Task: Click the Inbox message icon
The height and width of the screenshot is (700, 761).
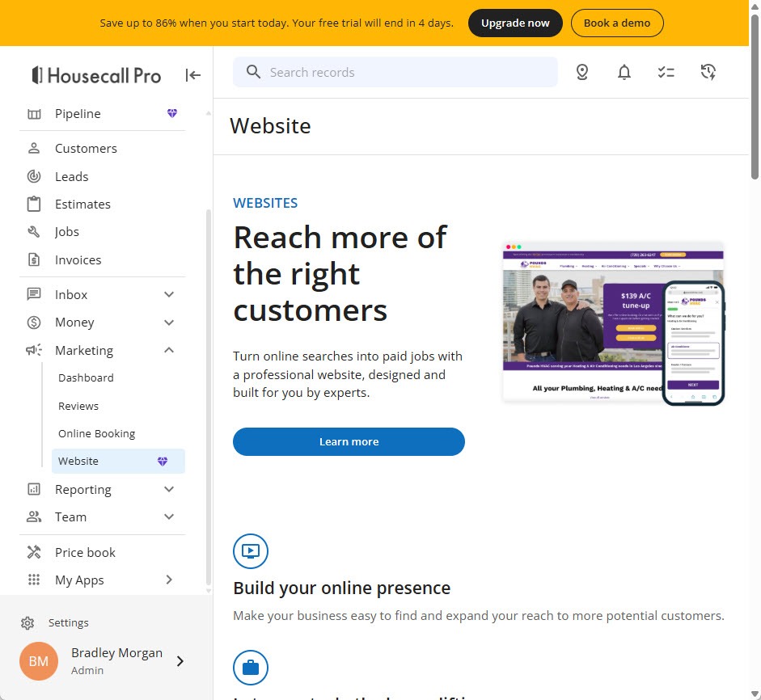Action: (x=33, y=294)
